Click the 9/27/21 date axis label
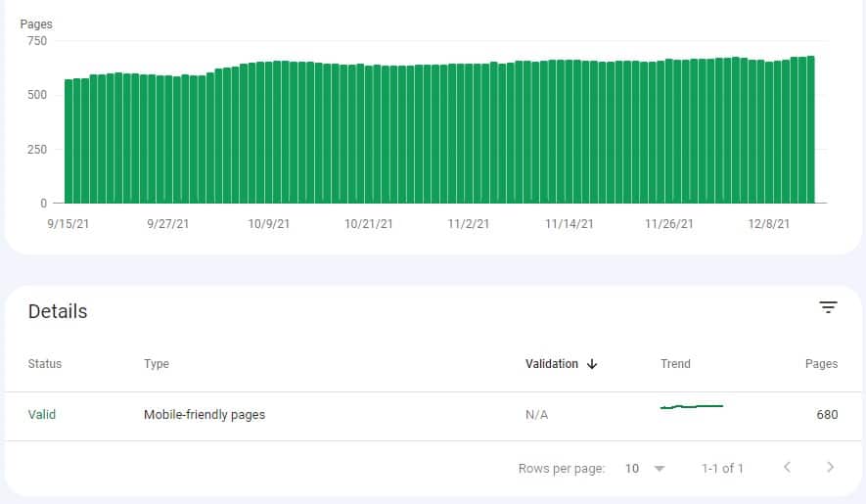This screenshot has height=504, width=866. (168, 224)
